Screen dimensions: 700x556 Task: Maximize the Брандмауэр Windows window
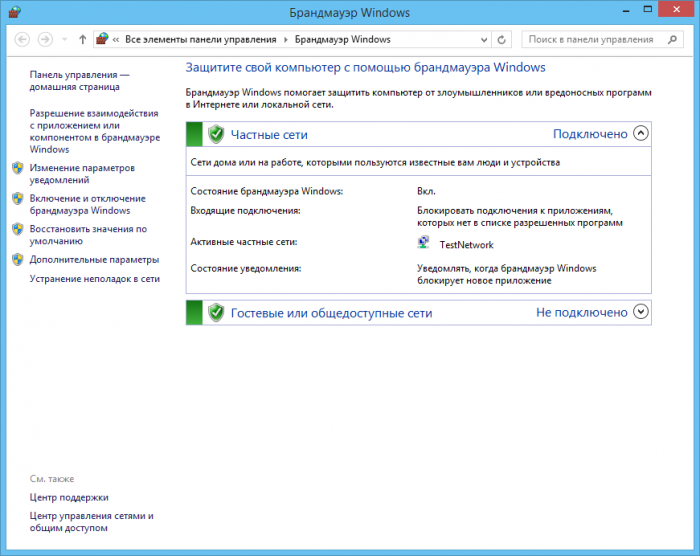(647, 9)
